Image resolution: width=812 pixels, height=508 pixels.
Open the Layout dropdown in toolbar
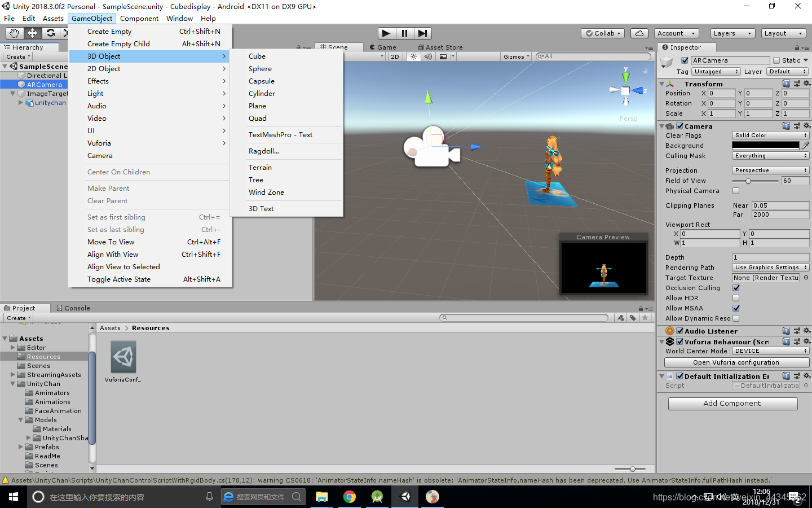[783, 33]
